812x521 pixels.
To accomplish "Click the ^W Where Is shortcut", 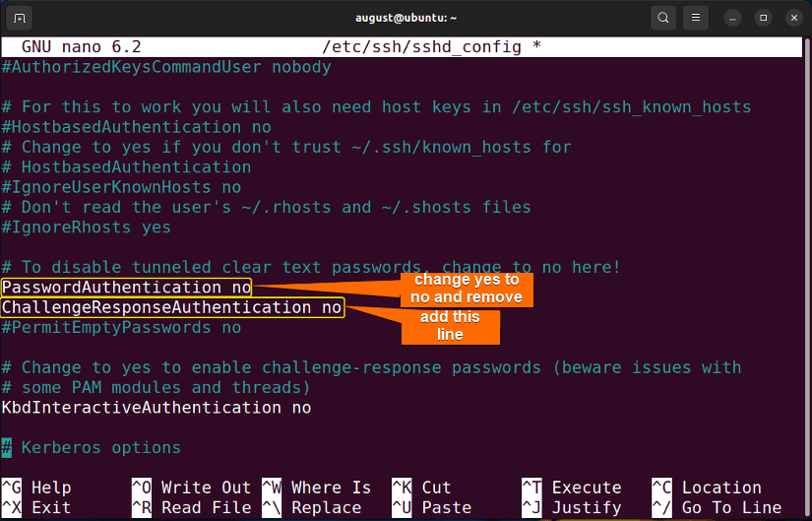I will (316, 488).
